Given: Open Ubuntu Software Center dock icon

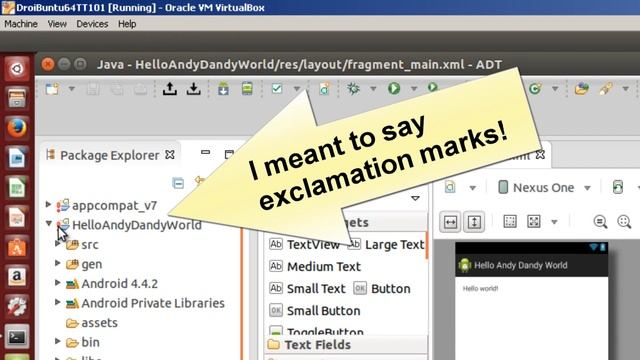Looking at the screenshot, I should point(17,247).
